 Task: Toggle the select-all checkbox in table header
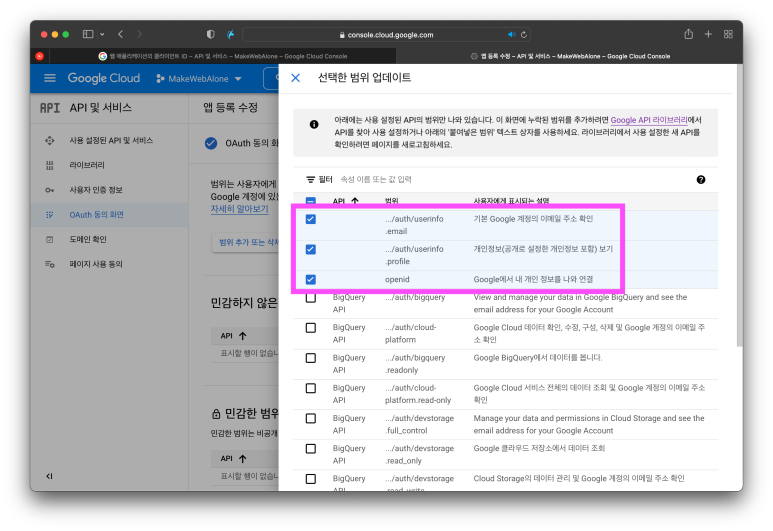click(311, 201)
